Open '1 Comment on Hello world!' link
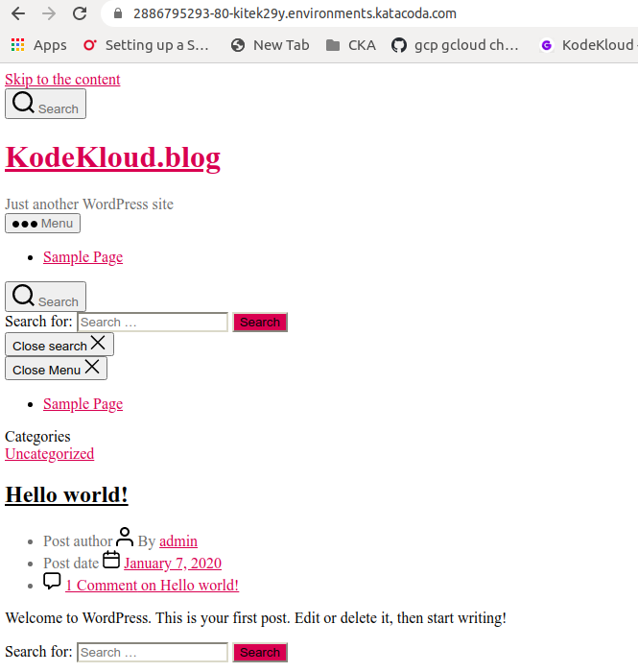Viewport: 638px width, 672px height. click(152, 586)
